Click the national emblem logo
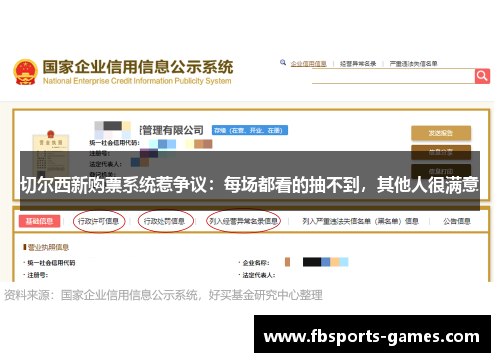The image size is (500, 362). pos(25,72)
